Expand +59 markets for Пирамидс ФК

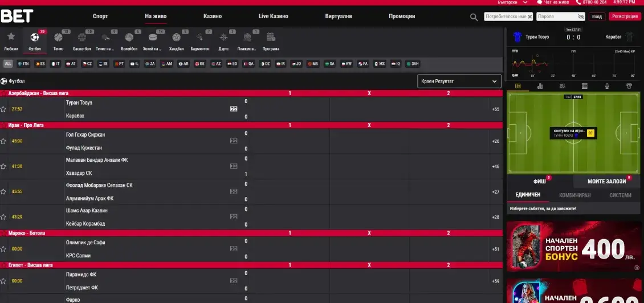tap(495, 281)
